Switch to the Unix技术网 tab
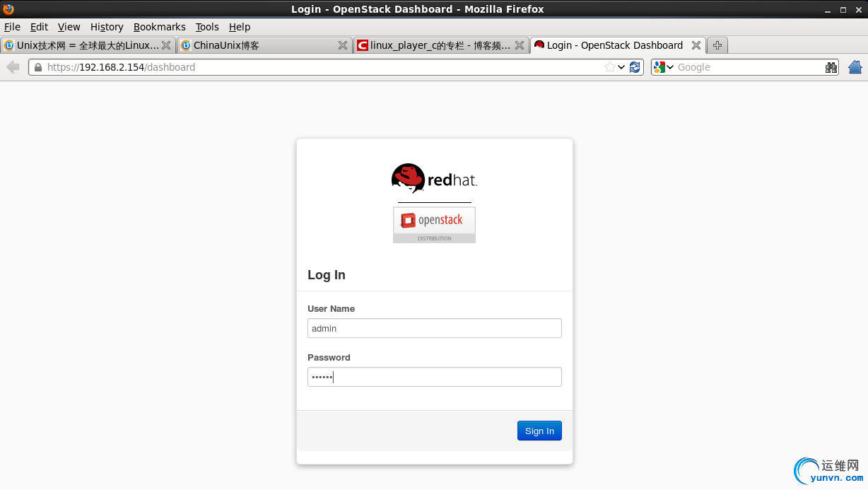The image size is (868, 490). (x=88, y=45)
